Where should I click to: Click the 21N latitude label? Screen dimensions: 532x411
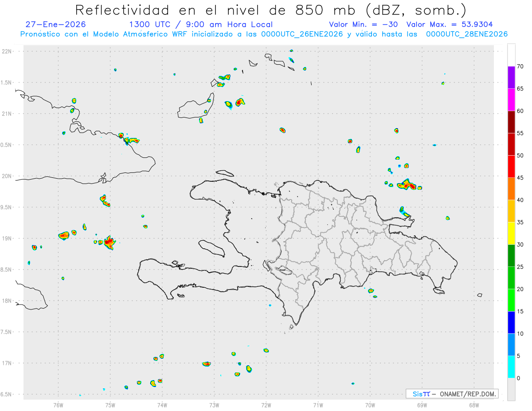point(8,114)
